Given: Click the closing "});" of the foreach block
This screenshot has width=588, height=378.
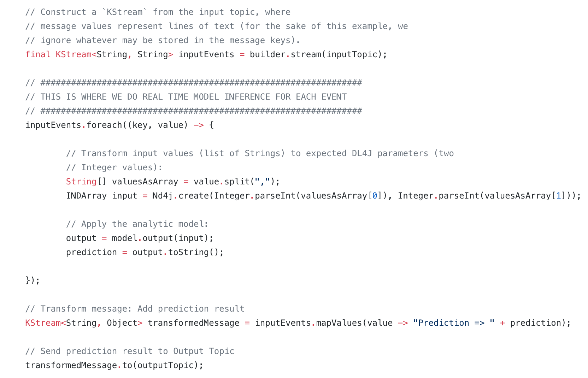Looking at the screenshot, I should point(33,280).
